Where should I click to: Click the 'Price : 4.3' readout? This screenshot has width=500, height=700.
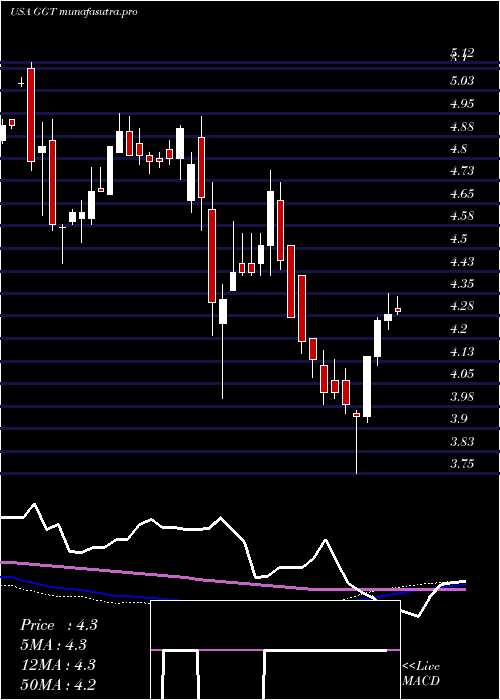(58, 625)
